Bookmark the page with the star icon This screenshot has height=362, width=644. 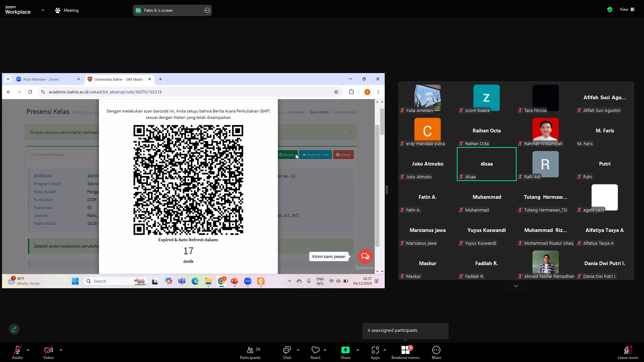point(336,92)
